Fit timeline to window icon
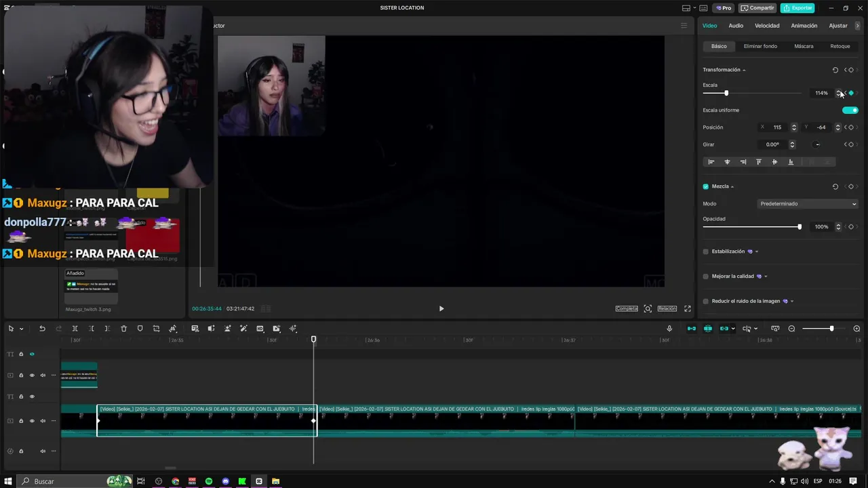The width and height of the screenshot is (868, 488). click(775, 329)
